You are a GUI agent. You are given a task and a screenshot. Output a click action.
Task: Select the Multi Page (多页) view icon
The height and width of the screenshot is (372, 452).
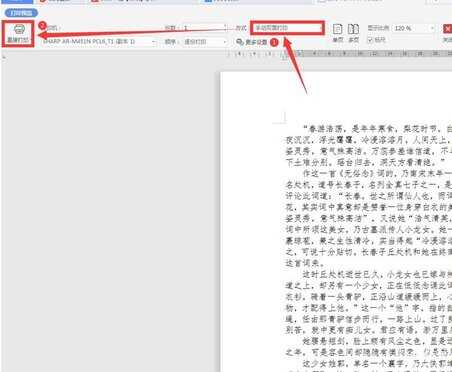(353, 29)
